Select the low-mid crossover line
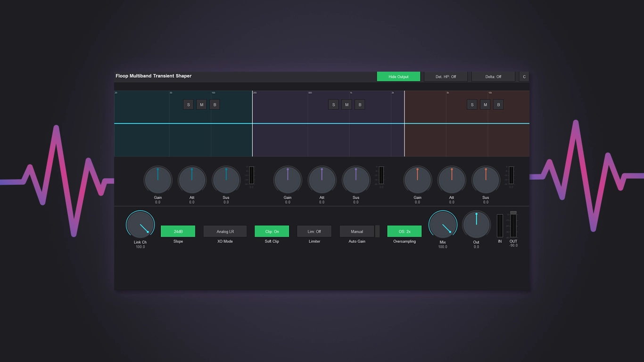The width and height of the screenshot is (644, 362). point(252,123)
